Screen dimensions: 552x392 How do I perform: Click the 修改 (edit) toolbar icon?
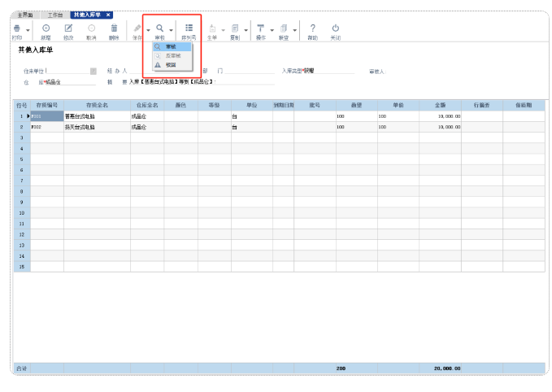[x=68, y=28]
